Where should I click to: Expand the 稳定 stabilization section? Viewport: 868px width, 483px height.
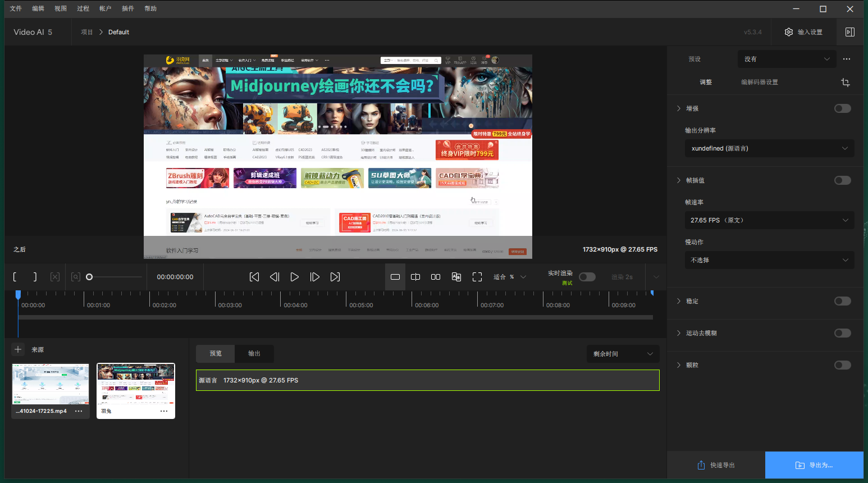[692, 301]
